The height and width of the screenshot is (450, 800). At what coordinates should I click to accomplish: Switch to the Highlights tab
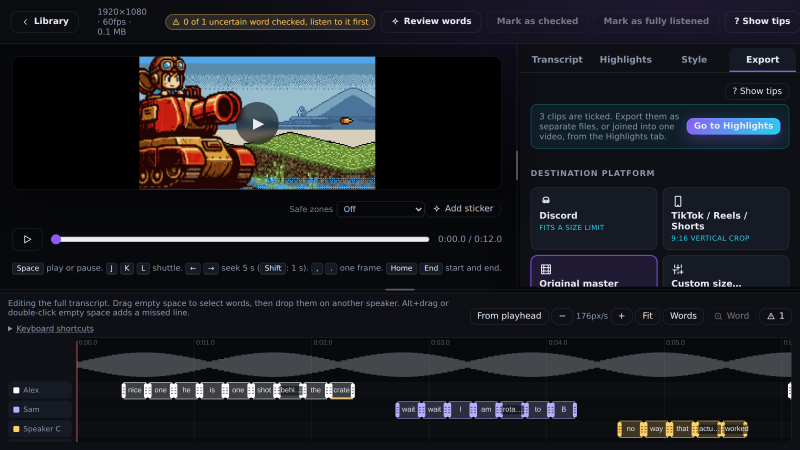point(626,60)
